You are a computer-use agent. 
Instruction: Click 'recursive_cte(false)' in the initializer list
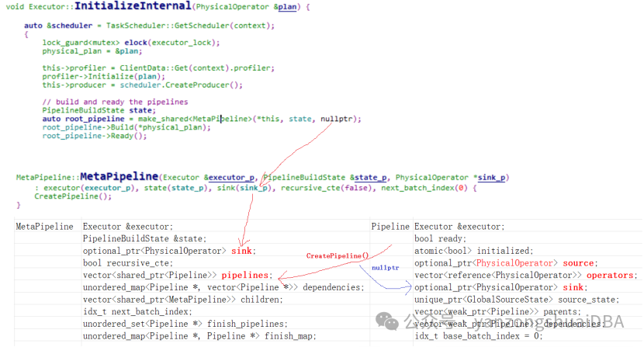point(327,188)
